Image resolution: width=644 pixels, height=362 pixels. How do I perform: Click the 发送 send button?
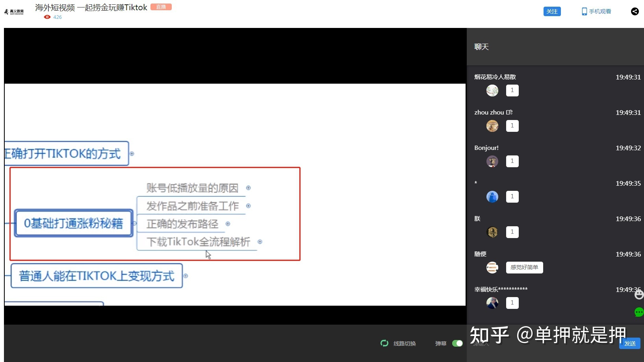click(629, 343)
